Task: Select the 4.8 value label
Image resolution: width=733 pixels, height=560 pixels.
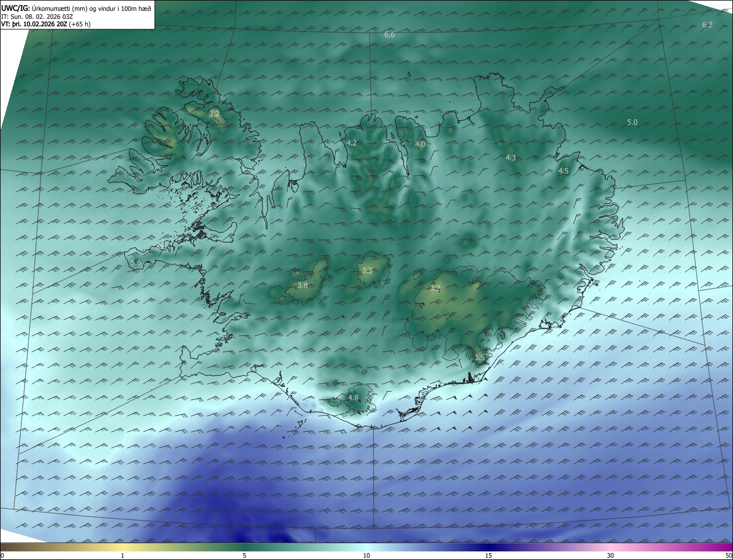Action: pos(353,398)
